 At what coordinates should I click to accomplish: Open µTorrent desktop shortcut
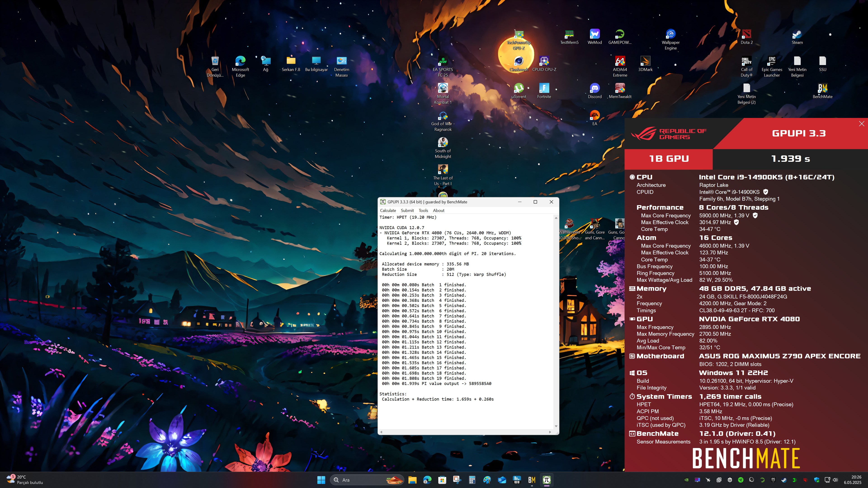coord(519,91)
